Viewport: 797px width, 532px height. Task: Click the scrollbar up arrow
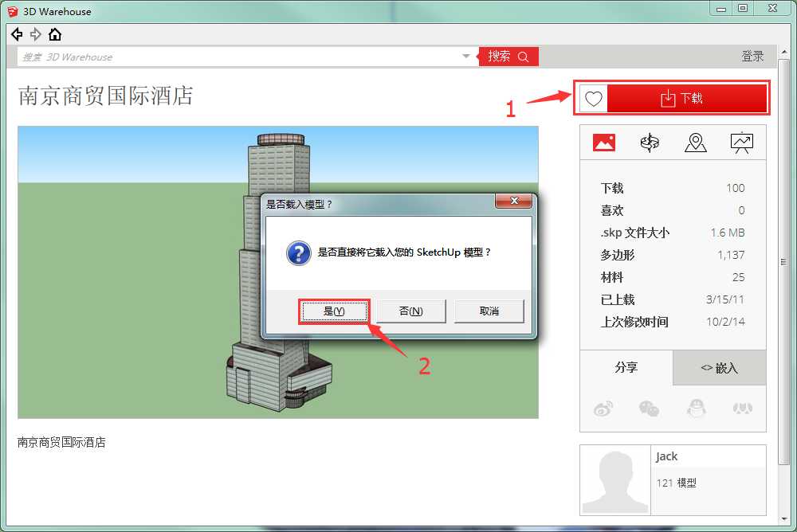tap(783, 51)
